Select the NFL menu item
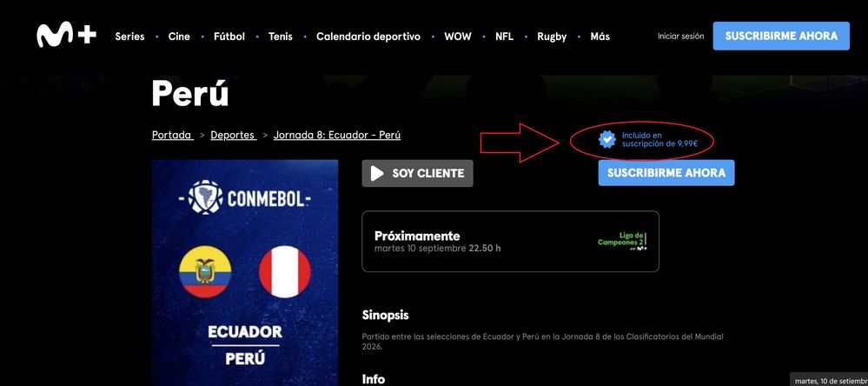868x386 pixels. tap(504, 37)
